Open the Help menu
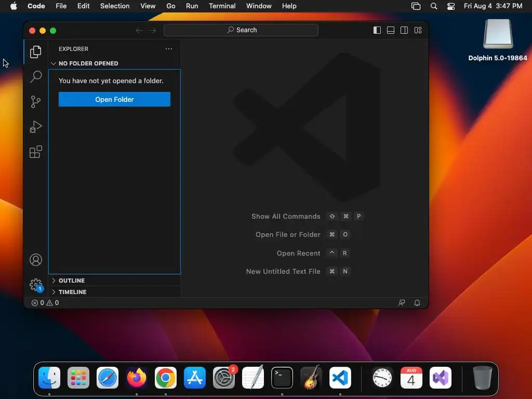The width and height of the screenshot is (532, 399). click(289, 6)
